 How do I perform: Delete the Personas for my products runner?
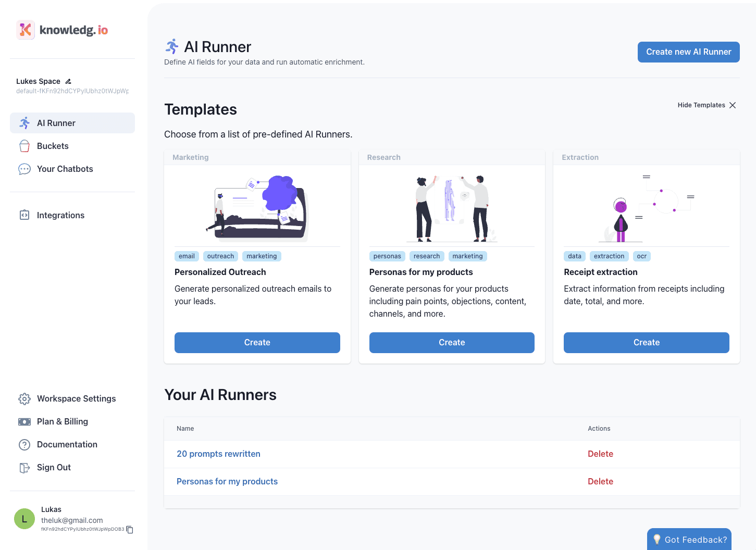click(600, 481)
